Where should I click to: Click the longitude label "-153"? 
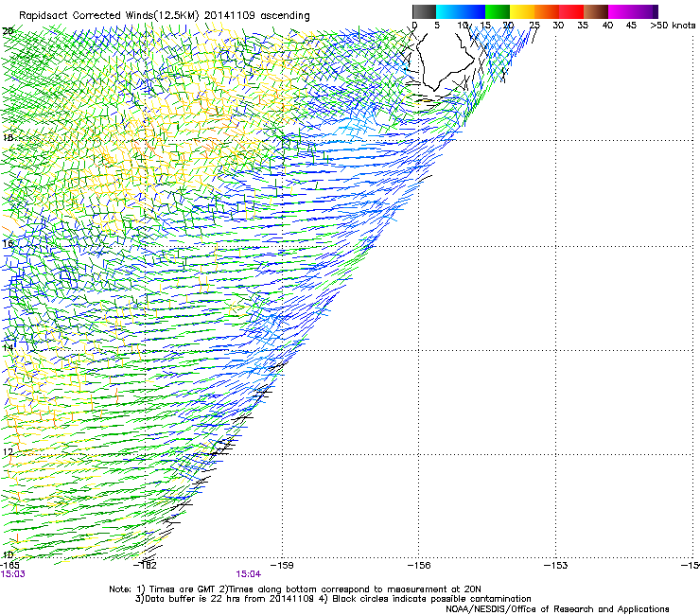point(556,566)
